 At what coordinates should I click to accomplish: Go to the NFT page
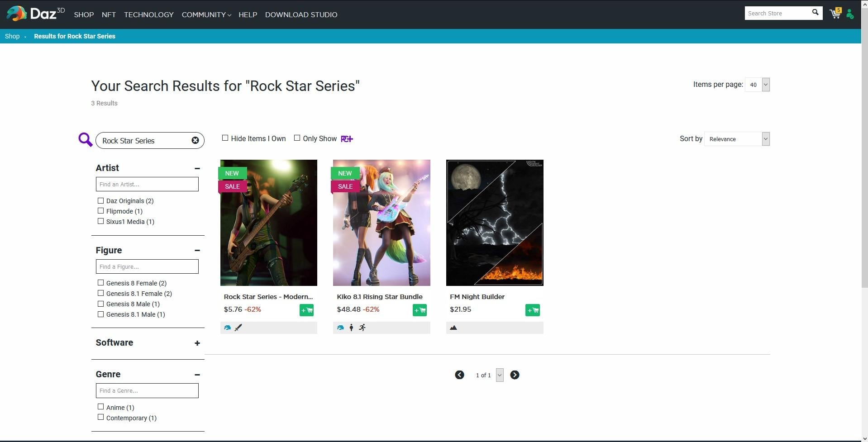click(x=109, y=14)
